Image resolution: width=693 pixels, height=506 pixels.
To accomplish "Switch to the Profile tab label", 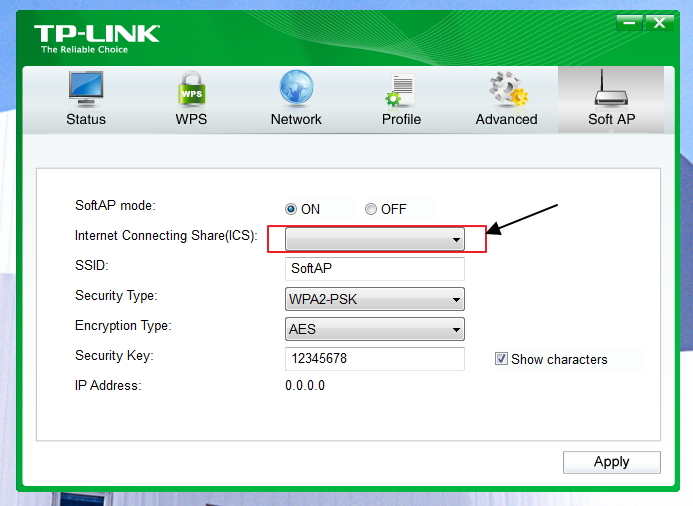I will coord(401,119).
